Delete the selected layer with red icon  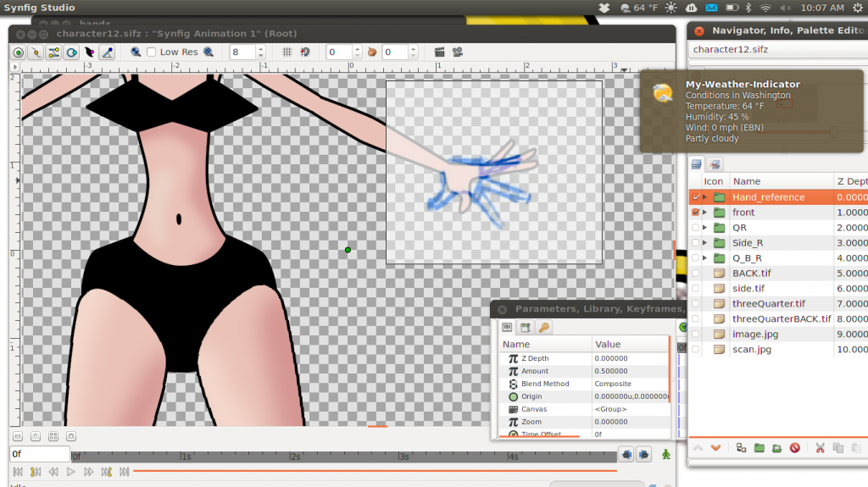click(795, 448)
